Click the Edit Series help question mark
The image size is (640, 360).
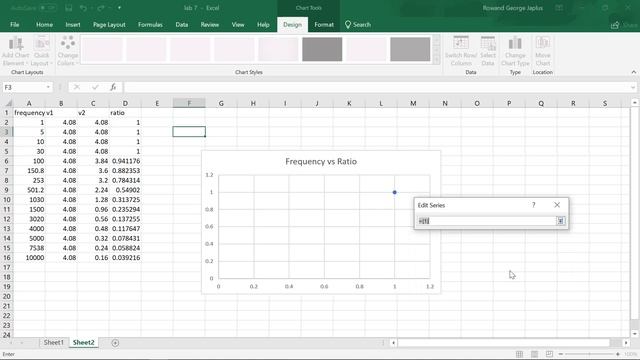tap(533, 205)
